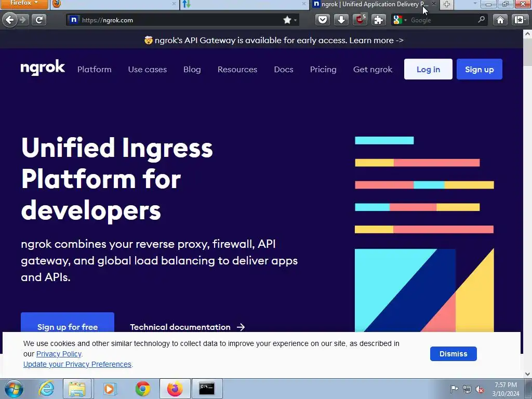Open the Firefox application menu button

(x=24, y=4)
